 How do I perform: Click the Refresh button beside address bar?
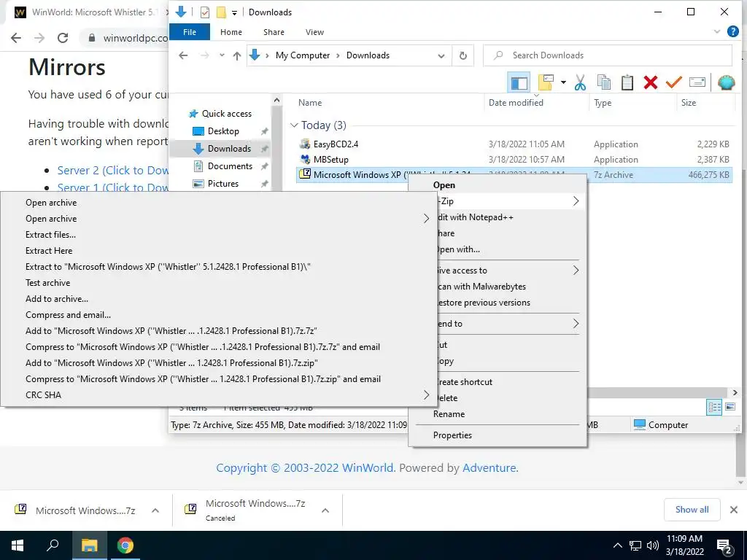pyautogui.click(x=462, y=55)
